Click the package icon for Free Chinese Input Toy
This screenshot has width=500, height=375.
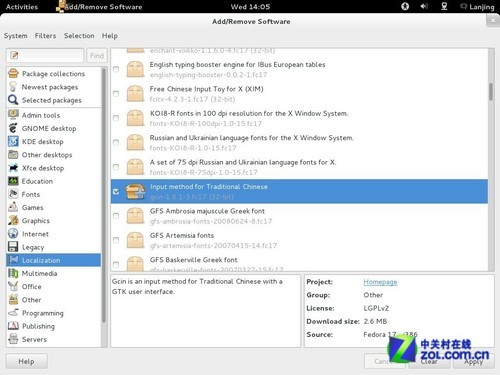(x=135, y=93)
